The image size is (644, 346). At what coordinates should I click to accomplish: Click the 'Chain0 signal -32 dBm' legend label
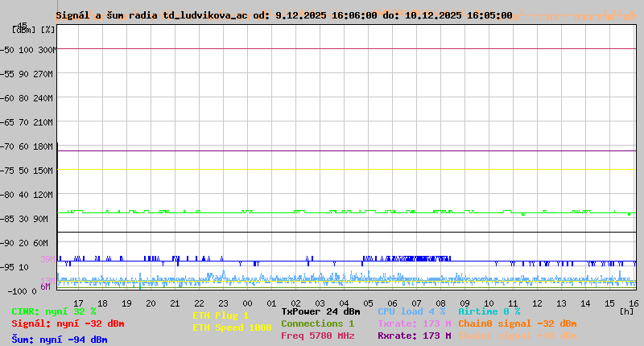coord(518,323)
